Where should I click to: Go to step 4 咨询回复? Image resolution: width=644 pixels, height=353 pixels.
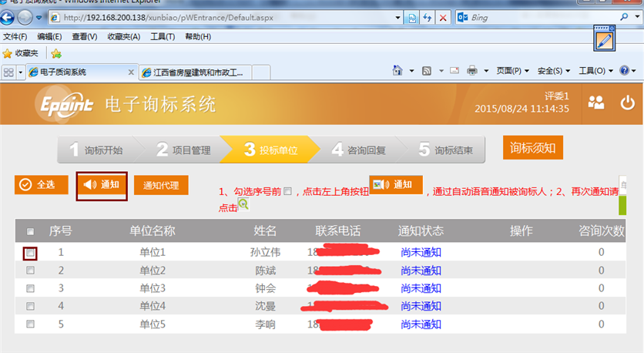coord(358,150)
